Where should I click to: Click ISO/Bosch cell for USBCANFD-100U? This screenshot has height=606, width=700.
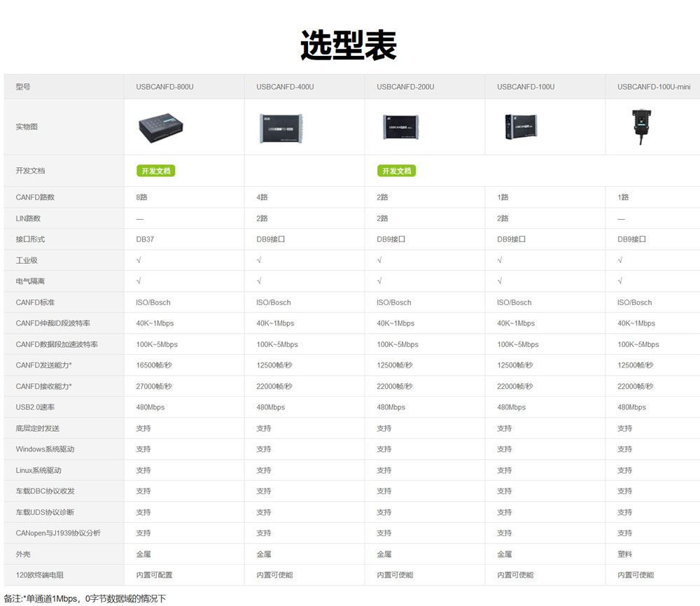tap(514, 302)
